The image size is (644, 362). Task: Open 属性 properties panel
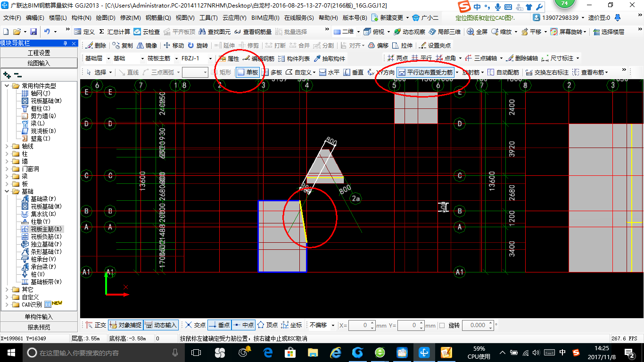point(230,58)
